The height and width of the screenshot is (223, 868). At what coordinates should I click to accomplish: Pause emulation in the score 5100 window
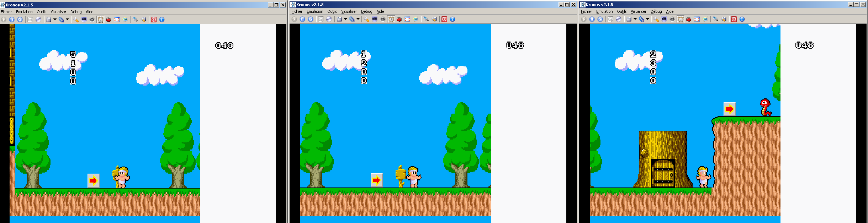tap(12, 20)
